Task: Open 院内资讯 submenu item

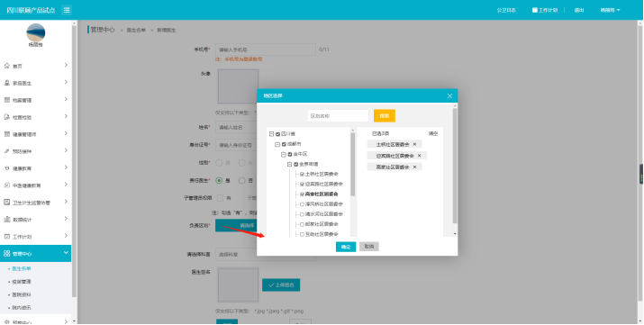Action: click(x=22, y=307)
